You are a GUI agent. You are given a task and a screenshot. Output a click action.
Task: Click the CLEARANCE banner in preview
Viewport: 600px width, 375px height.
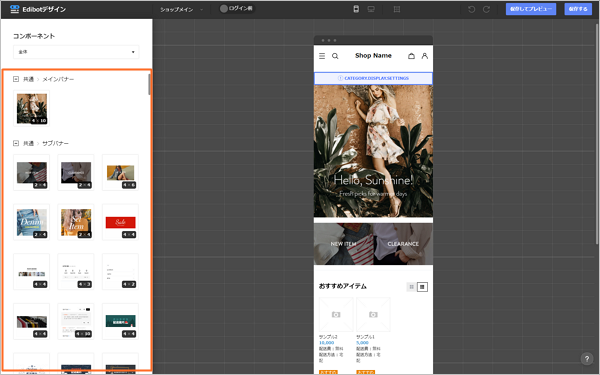403,244
